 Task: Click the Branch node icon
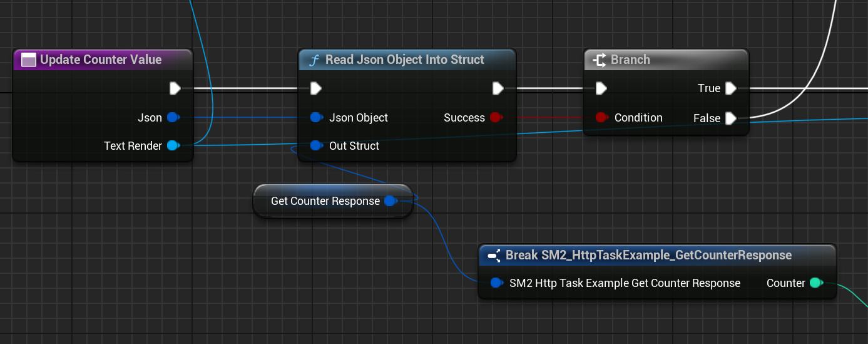point(600,60)
